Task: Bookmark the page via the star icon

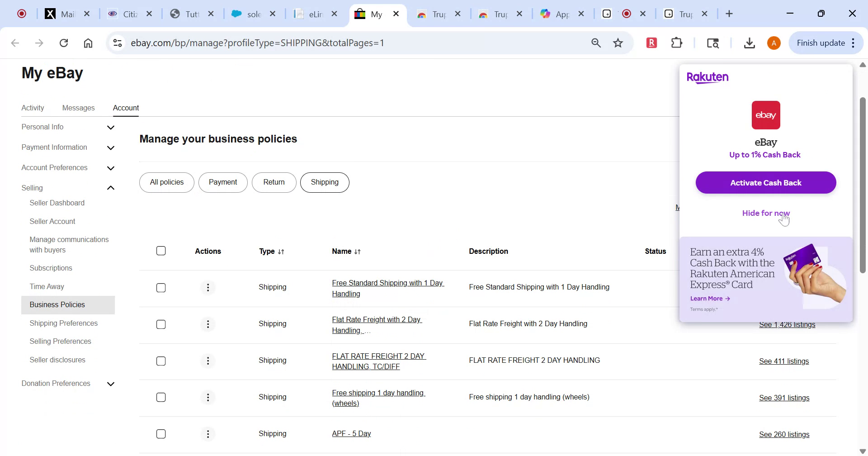Action: coord(618,43)
